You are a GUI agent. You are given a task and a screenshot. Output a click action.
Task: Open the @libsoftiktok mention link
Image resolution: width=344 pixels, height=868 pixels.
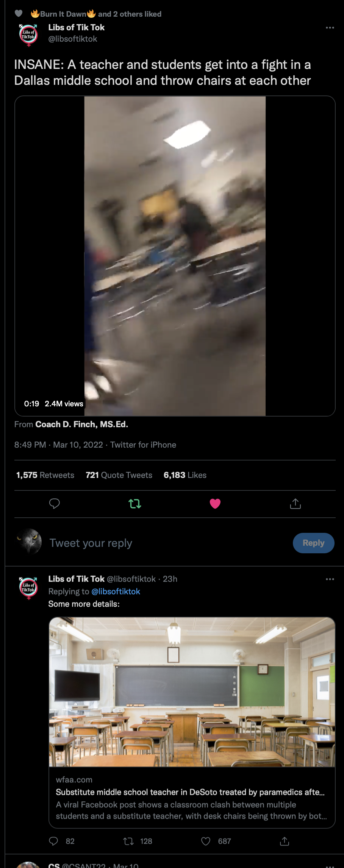(116, 592)
